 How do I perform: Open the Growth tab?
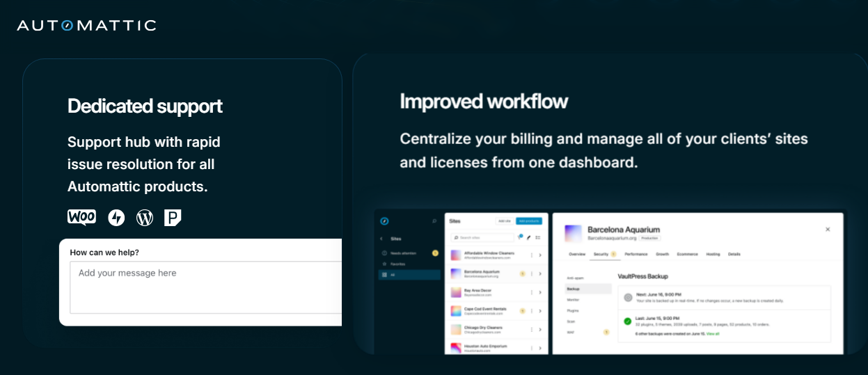point(663,254)
